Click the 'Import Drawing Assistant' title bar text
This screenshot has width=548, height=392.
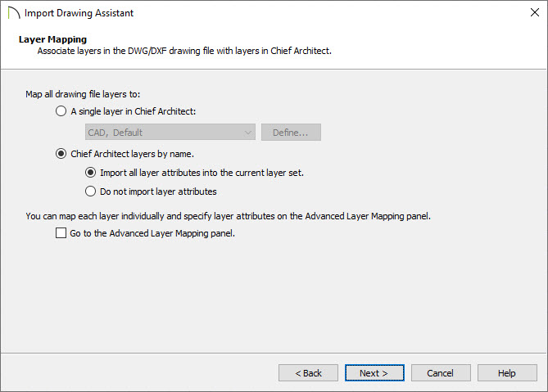79,13
